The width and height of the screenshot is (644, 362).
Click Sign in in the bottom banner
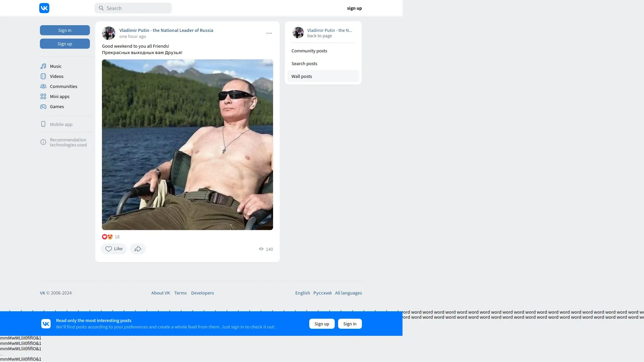350,324
